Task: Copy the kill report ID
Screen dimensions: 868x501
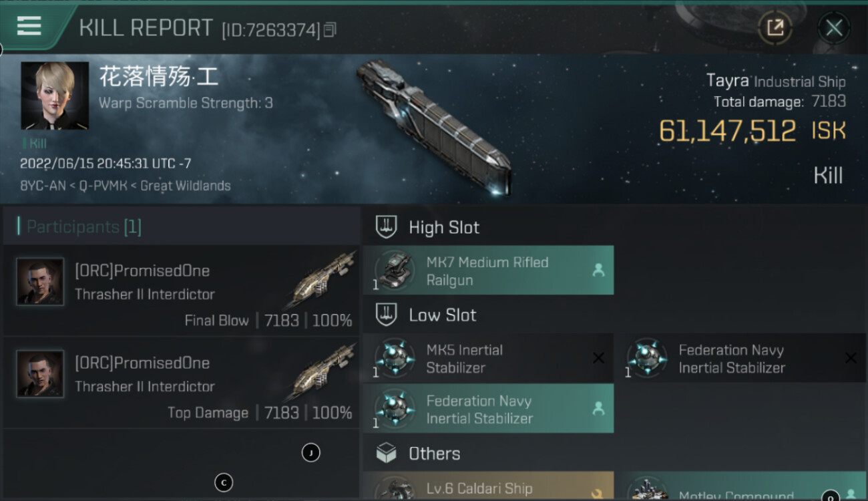Action: tap(330, 29)
